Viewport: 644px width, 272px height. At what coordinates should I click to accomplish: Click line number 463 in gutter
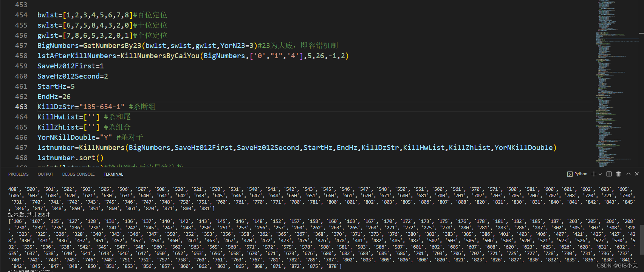(x=21, y=107)
